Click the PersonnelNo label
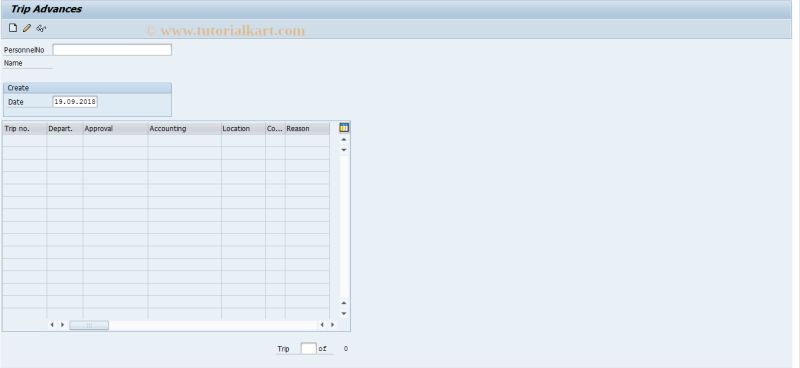Image resolution: width=800 pixels, height=368 pixels. [x=24, y=50]
